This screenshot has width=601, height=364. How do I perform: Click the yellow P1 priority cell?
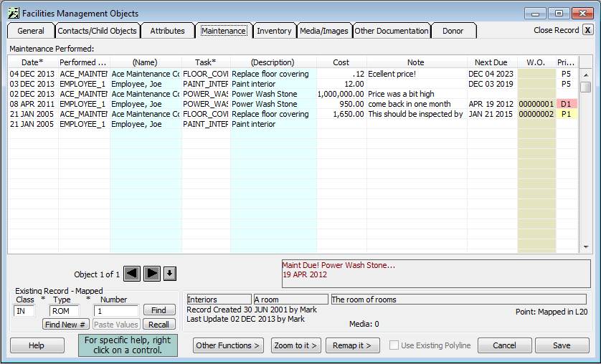coord(567,114)
